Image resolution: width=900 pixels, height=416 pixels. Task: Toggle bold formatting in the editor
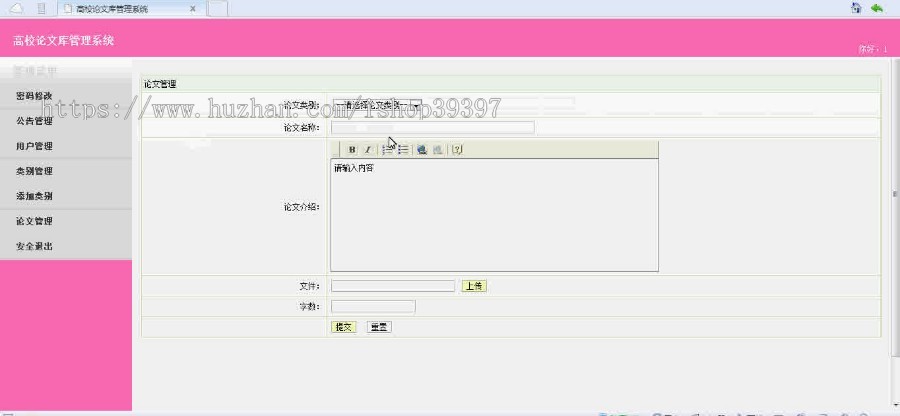352,150
